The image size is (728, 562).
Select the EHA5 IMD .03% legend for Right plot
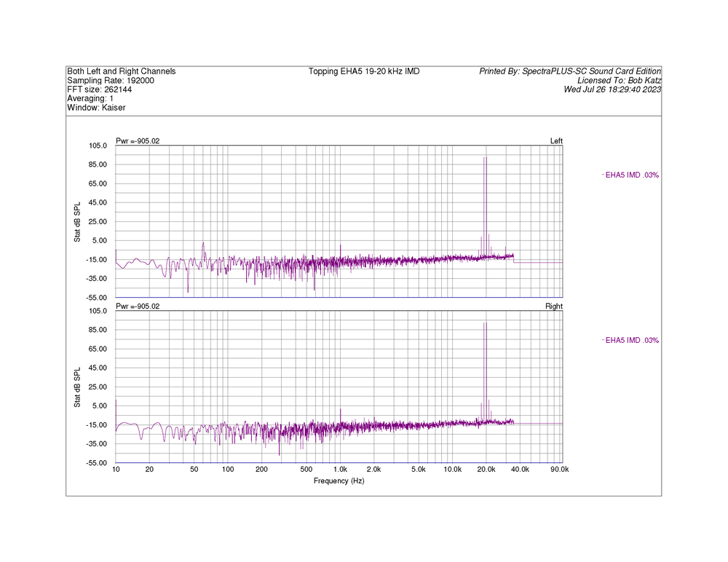(x=632, y=340)
